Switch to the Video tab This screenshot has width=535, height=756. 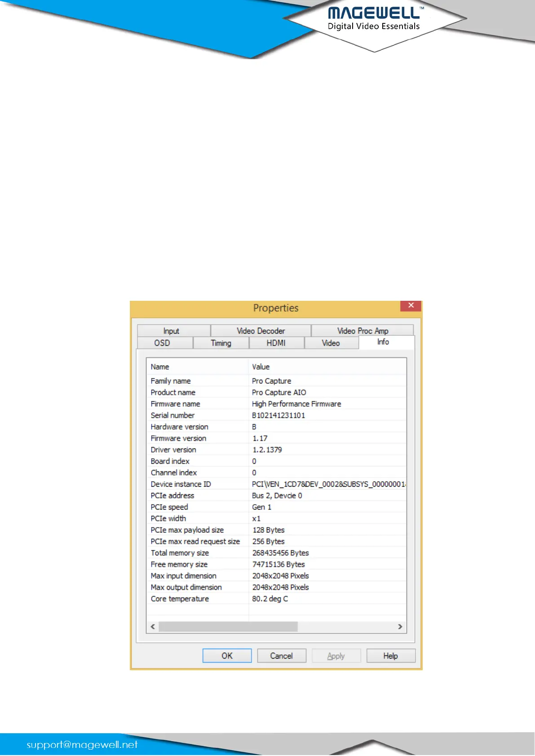click(332, 343)
